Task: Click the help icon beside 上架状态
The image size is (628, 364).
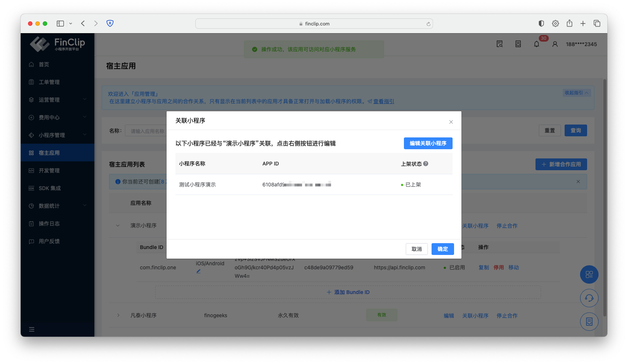Action: pyautogui.click(x=426, y=164)
